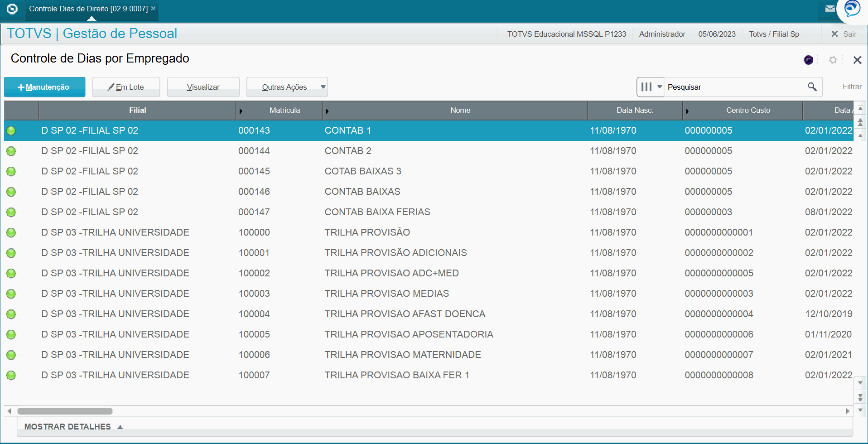868x444 pixels.
Task: Select the CONTAB BAIXA FERIAS name cell
Action: pyautogui.click(x=377, y=212)
